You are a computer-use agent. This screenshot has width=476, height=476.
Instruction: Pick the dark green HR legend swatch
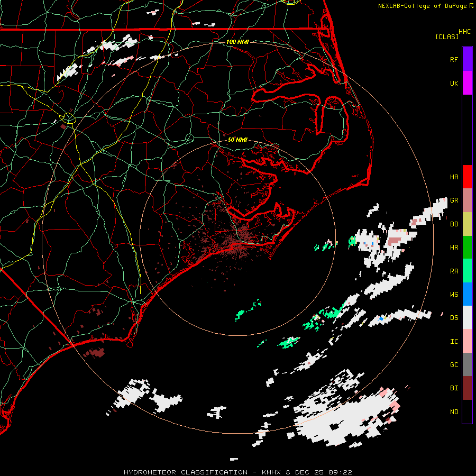[467, 248]
